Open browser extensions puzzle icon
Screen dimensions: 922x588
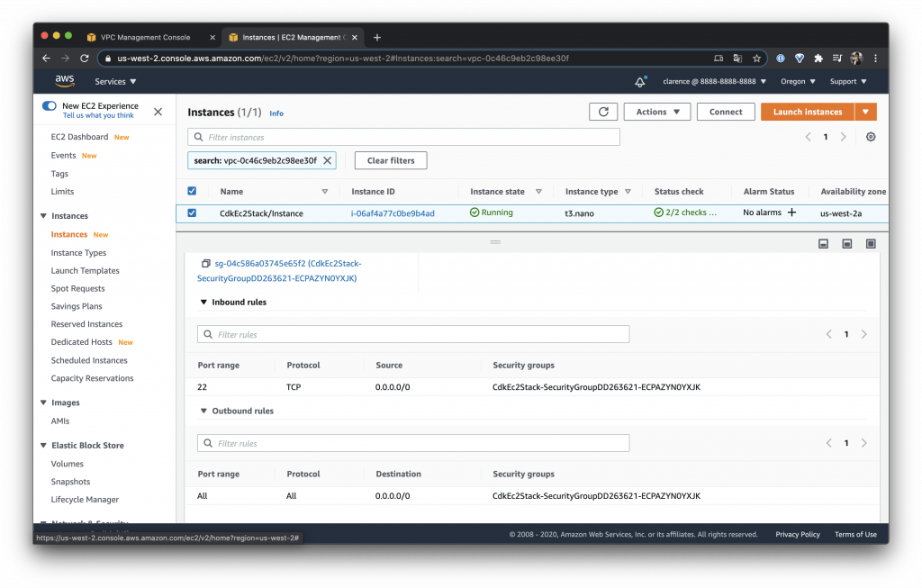pyautogui.click(x=818, y=59)
